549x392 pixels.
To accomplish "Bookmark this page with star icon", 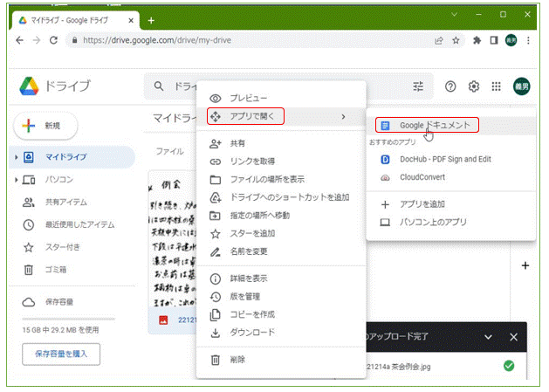I will click(456, 40).
